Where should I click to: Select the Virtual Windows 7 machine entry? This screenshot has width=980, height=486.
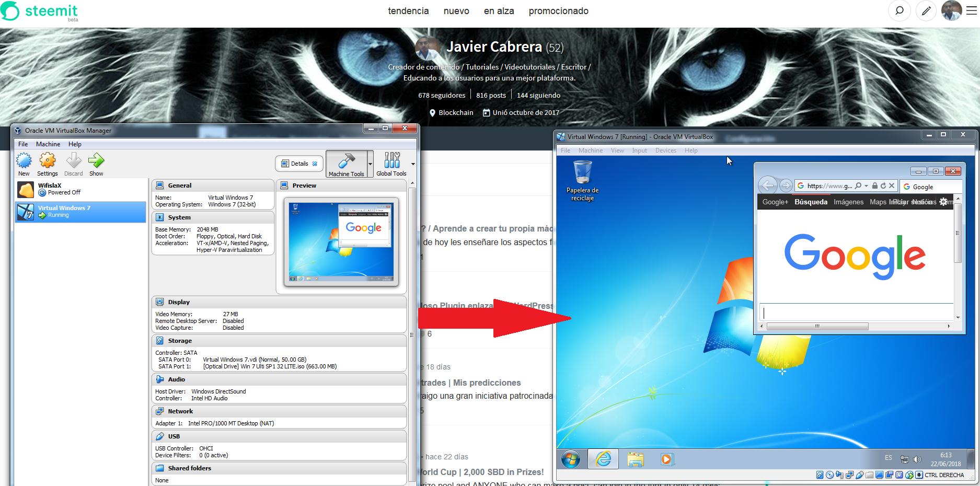click(80, 212)
